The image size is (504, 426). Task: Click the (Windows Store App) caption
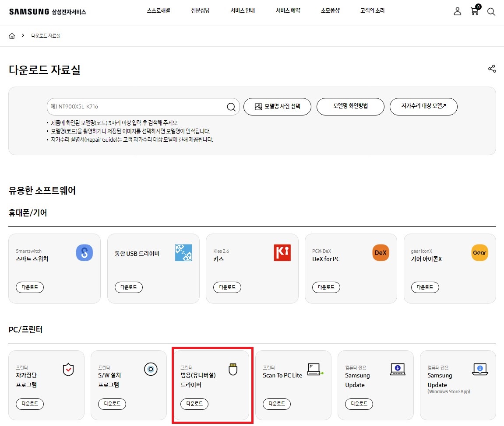(448, 391)
